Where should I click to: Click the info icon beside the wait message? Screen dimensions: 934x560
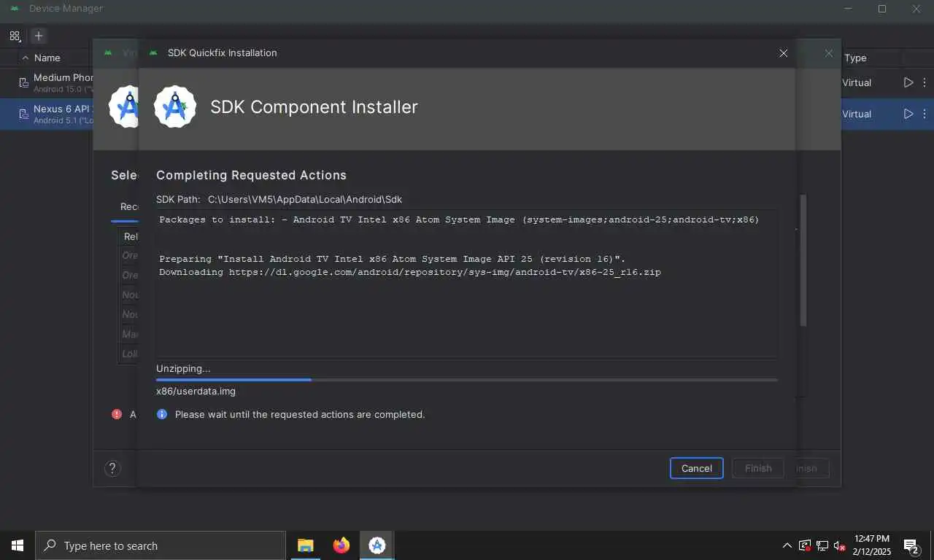pos(162,414)
